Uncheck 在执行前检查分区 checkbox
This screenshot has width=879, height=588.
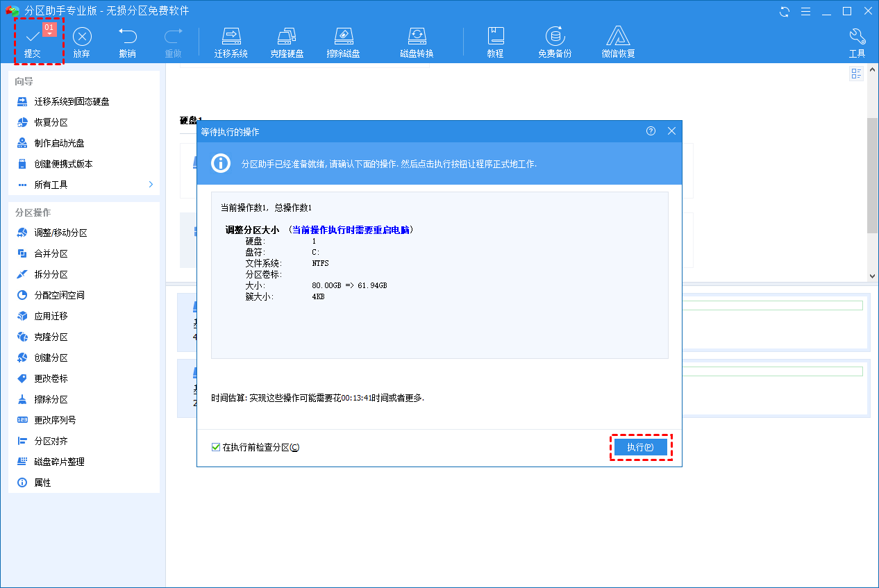click(216, 447)
